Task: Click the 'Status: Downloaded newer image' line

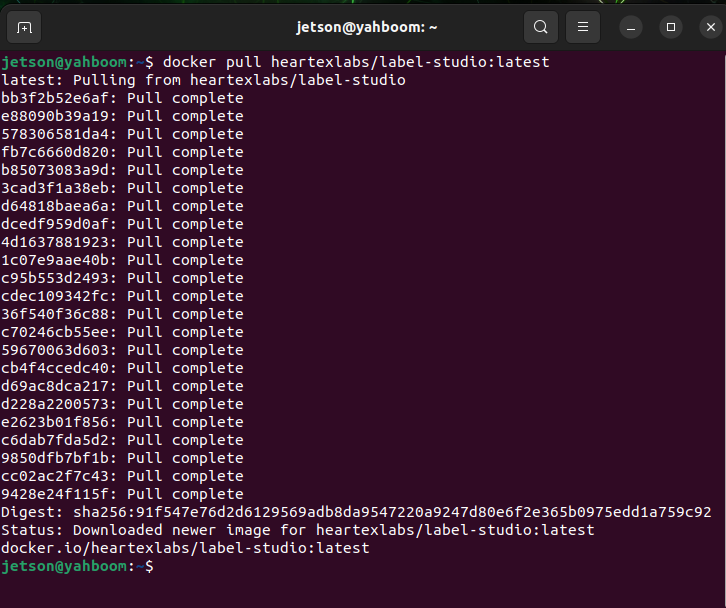Action: pyautogui.click(x=298, y=531)
